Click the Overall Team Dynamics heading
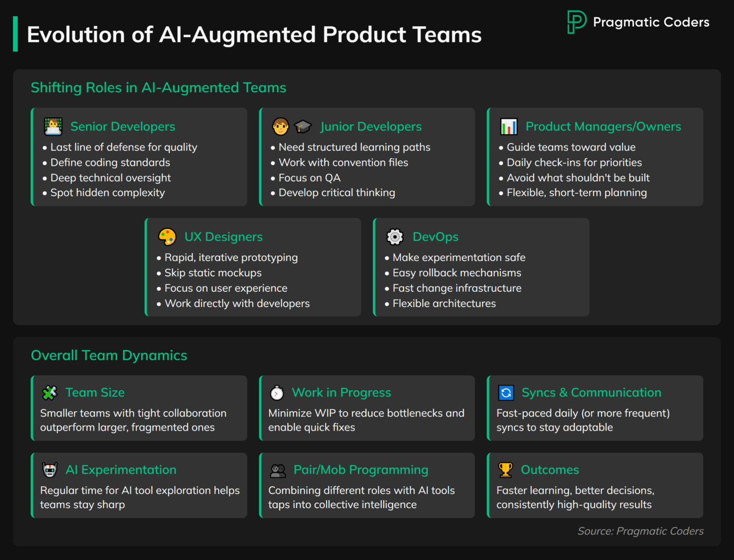734x560 pixels. coord(109,355)
